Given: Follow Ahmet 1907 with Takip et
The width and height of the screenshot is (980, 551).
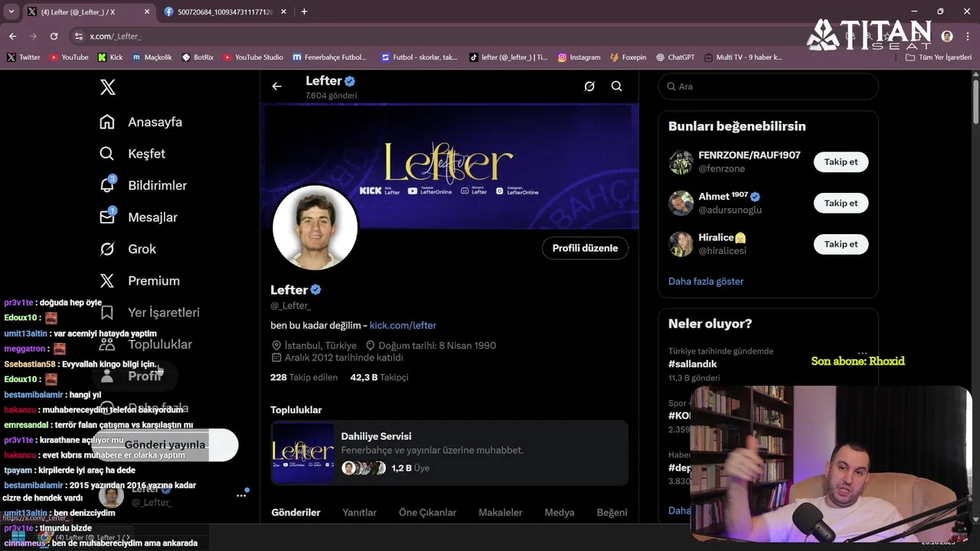Looking at the screenshot, I should [841, 203].
